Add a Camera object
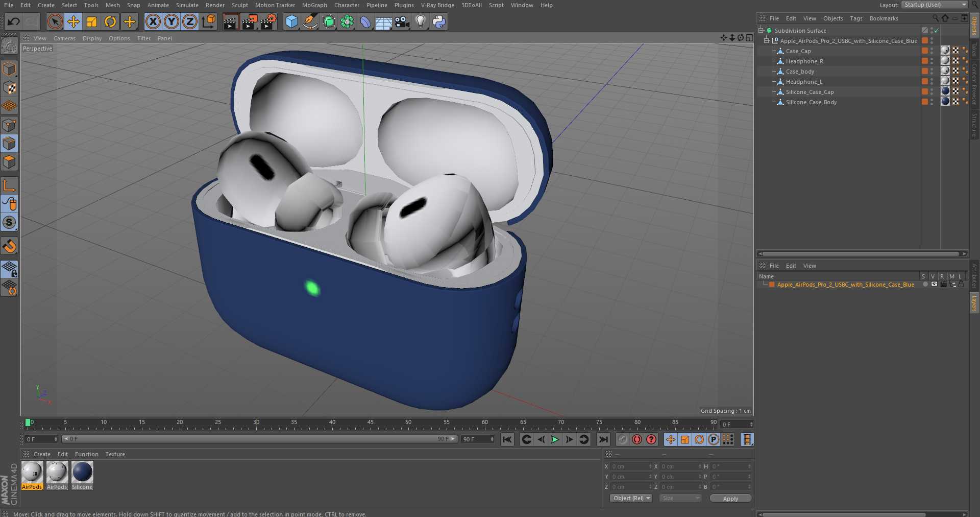980x517 pixels. click(x=402, y=21)
